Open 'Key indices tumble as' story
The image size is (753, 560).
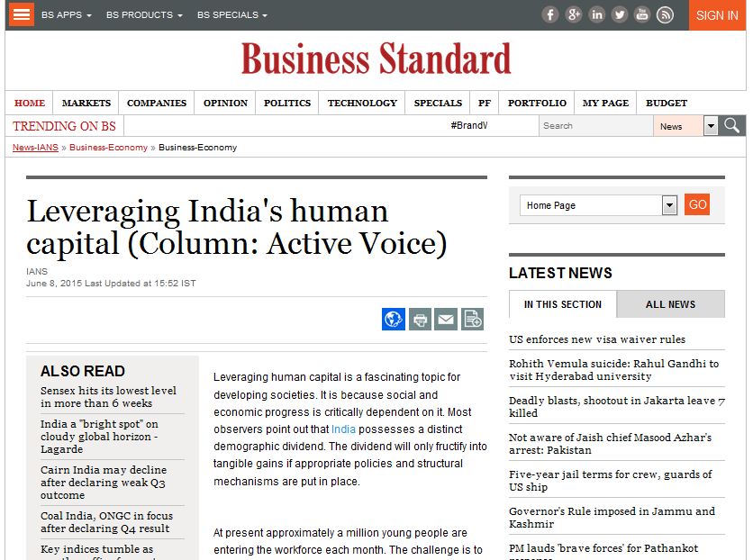[97, 551]
